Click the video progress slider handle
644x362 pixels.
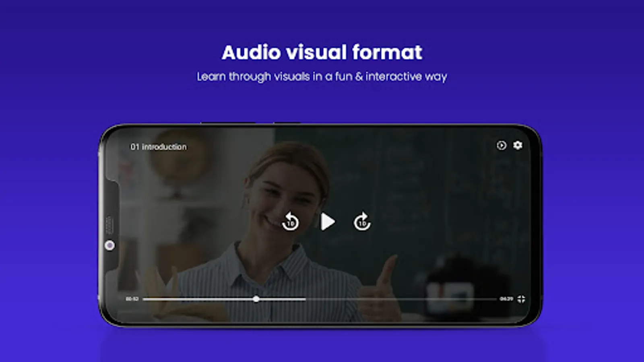(x=256, y=299)
